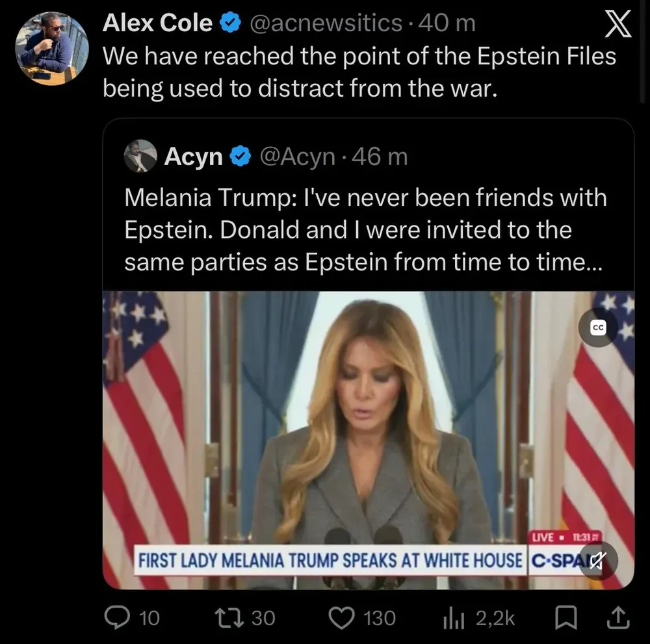
Task: Click the X logo icon
Action: pos(617,25)
